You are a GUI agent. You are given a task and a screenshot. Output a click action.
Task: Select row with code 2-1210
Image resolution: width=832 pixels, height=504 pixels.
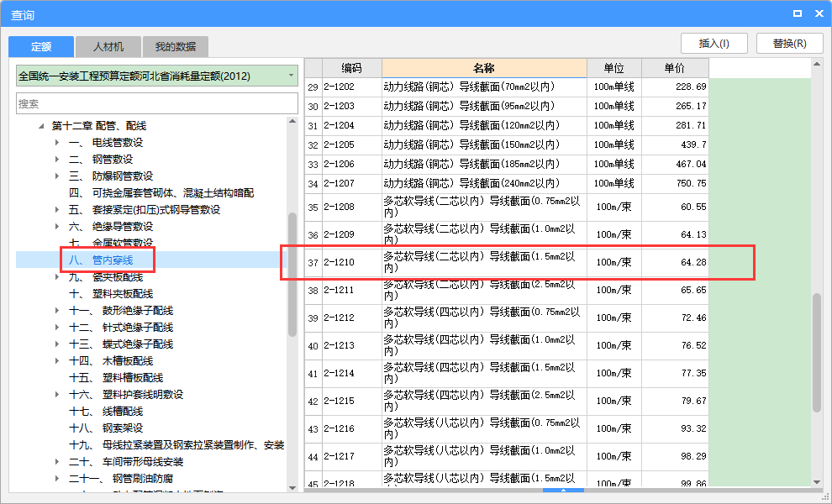pos(507,262)
